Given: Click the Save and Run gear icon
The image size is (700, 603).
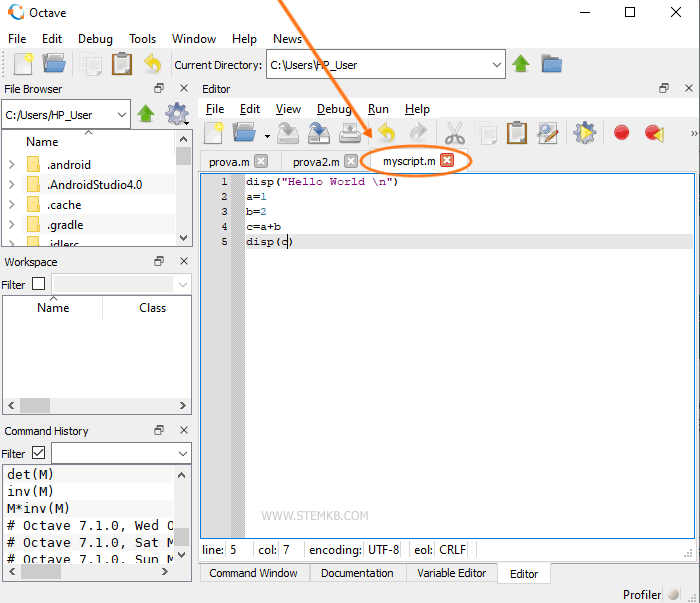Looking at the screenshot, I should coord(584,133).
